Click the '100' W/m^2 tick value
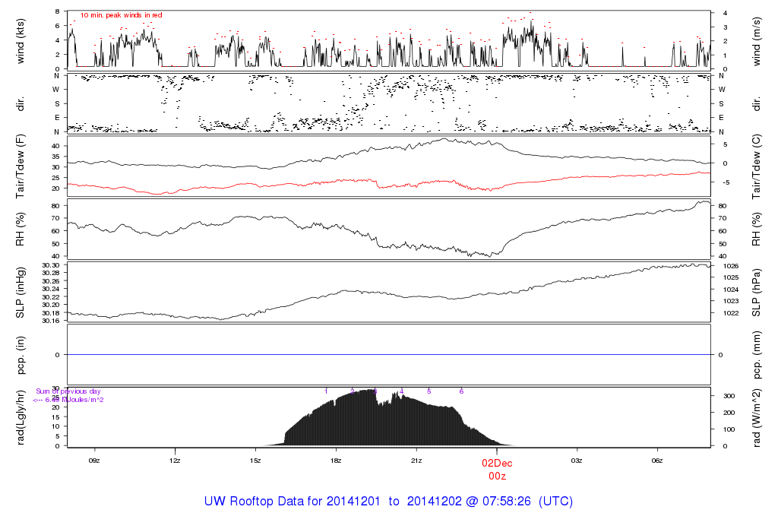The height and width of the screenshot is (532, 778). 729,429
